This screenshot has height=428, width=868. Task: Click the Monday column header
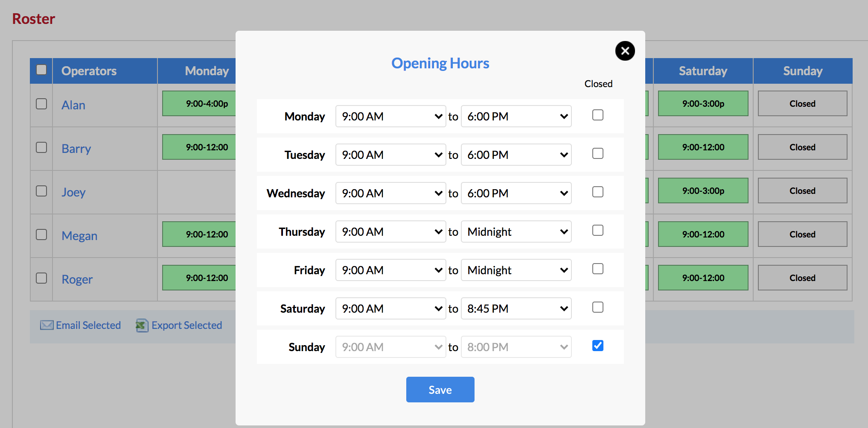click(x=197, y=71)
